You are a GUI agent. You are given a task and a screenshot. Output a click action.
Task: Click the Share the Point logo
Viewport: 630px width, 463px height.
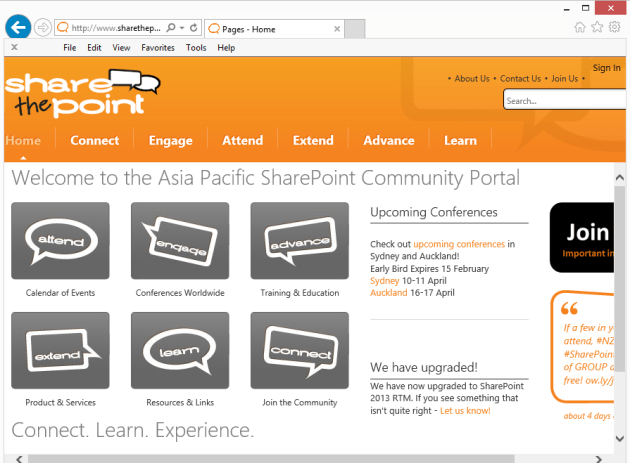point(82,92)
